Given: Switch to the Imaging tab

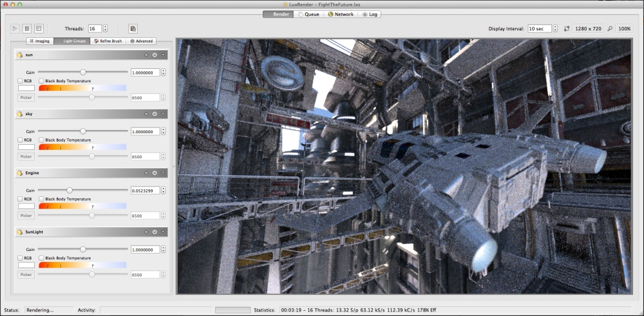Looking at the screenshot, I should [40, 41].
